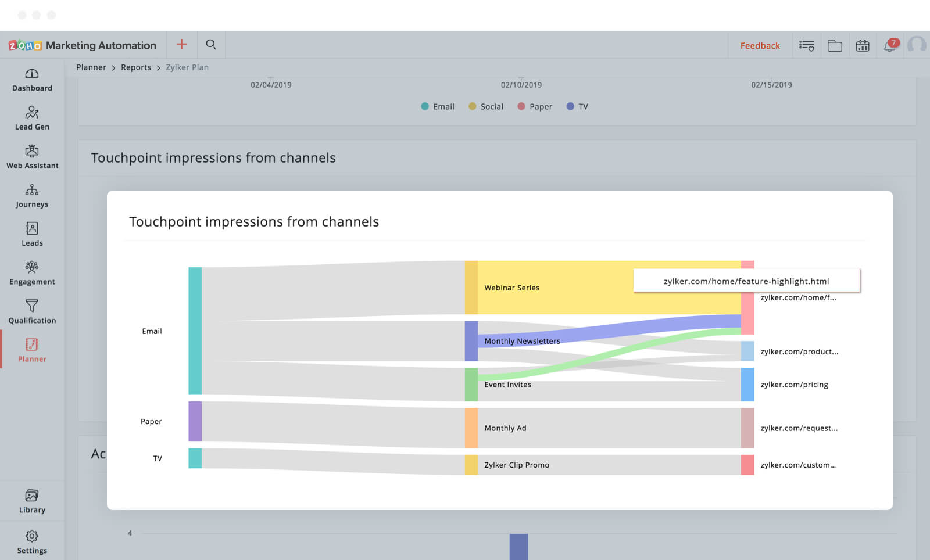Select the Lead Gen sidebar icon

pos(32,118)
